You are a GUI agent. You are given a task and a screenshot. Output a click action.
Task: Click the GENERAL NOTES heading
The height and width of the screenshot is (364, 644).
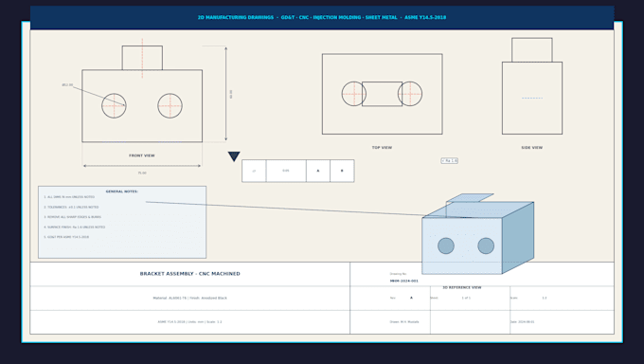[x=122, y=191]
